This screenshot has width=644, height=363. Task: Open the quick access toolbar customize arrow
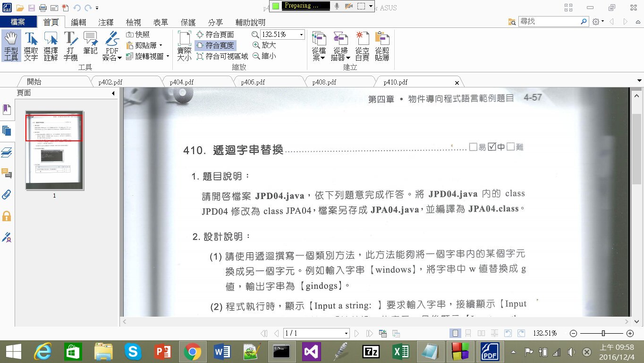click(x=97, y=8)
